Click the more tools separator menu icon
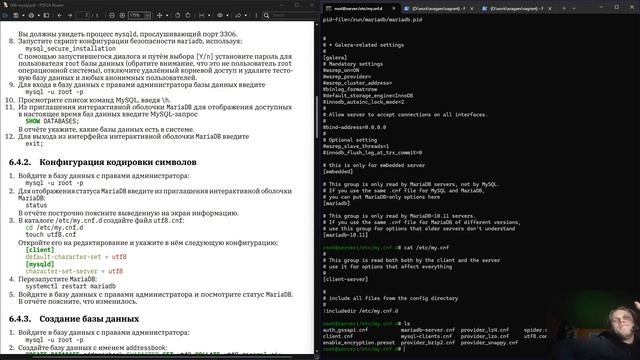Viewport: 640px width, 360px height. tap(256, 15)
